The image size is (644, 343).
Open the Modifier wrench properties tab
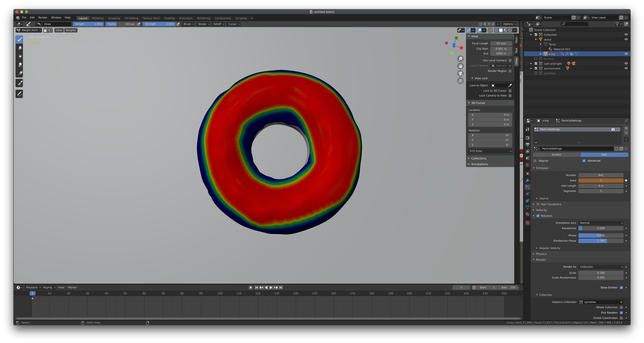[x=527, y=180]
